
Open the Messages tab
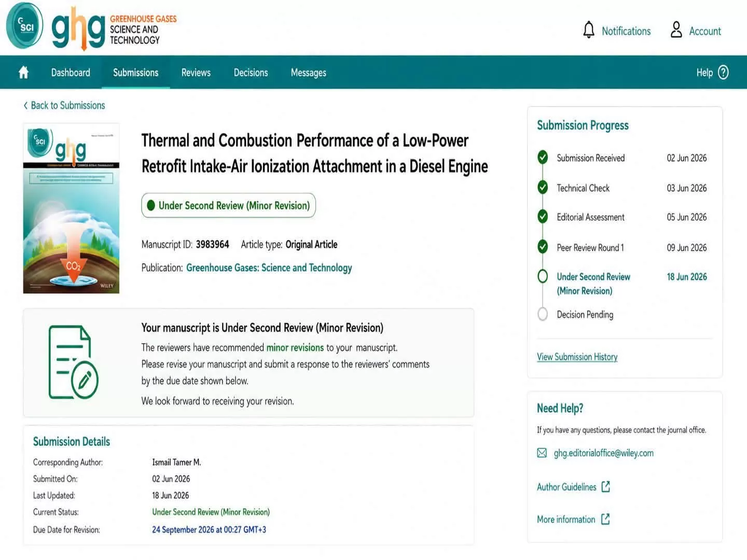coord(309,73)
